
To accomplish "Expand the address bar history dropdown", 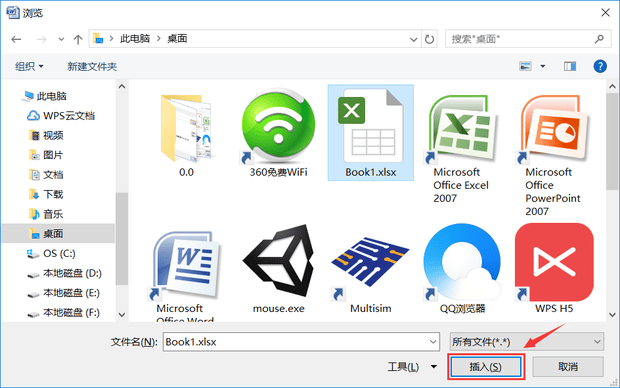I will click(x=414, y=39).
